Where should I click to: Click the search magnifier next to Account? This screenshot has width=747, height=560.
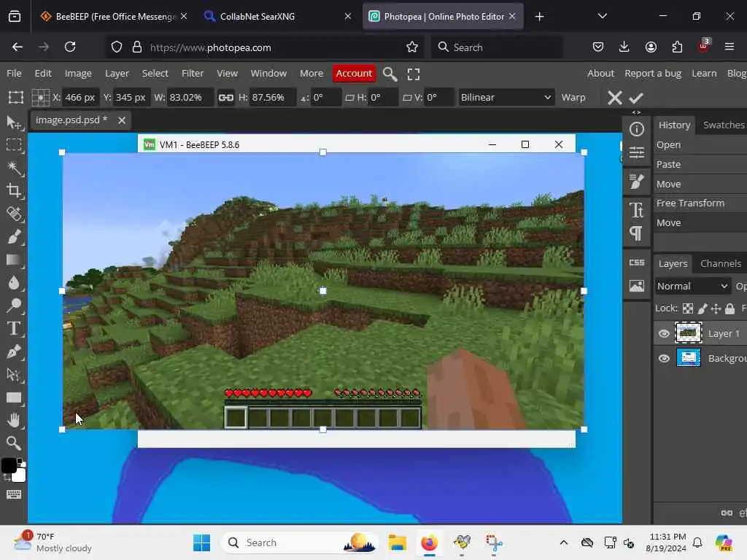click(x=390, y=74)
